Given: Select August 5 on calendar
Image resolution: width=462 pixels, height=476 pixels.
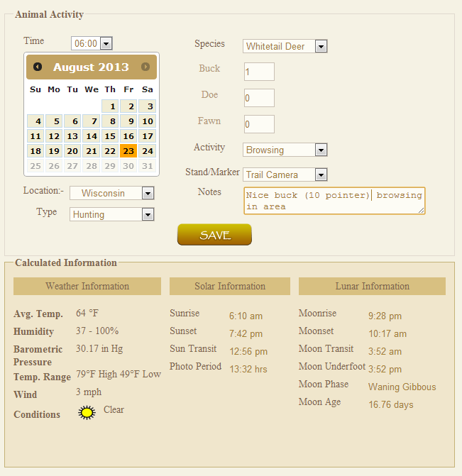Looking at the screenshot, I should [x=54, y=121].
